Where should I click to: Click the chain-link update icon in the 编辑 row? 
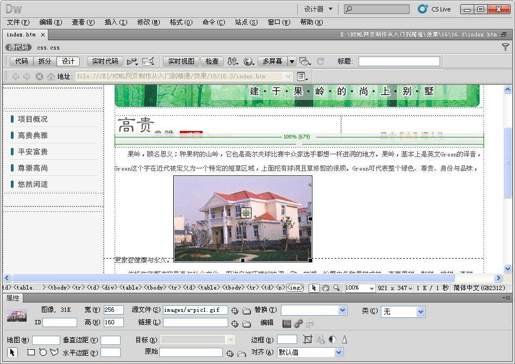298,323
